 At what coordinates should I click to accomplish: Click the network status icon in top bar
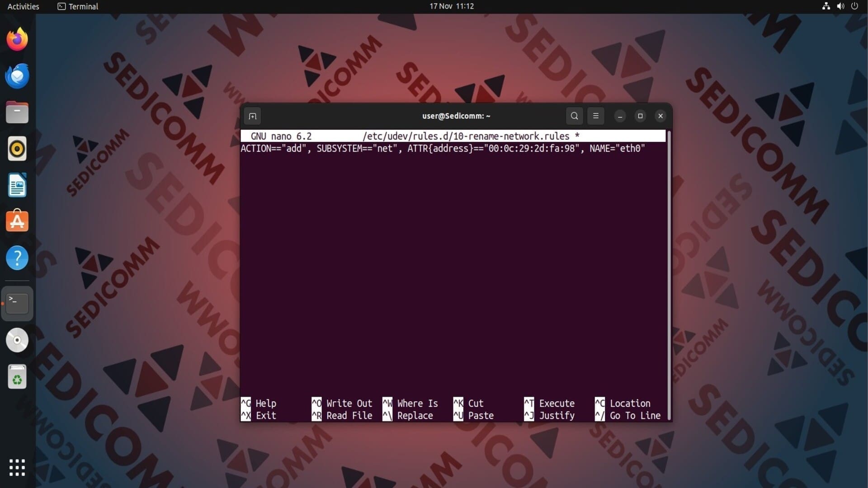coord(826,6)
